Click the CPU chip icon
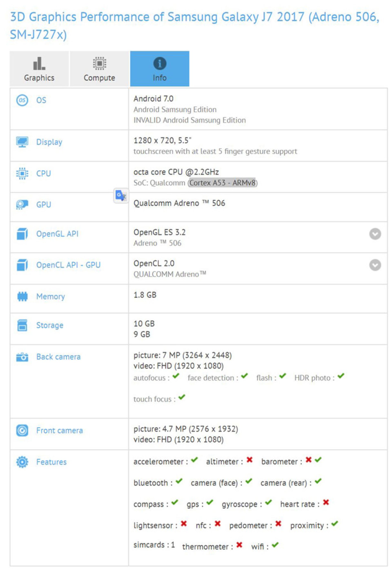The height and width of the screenshot is (569, 392). point(22,173)
